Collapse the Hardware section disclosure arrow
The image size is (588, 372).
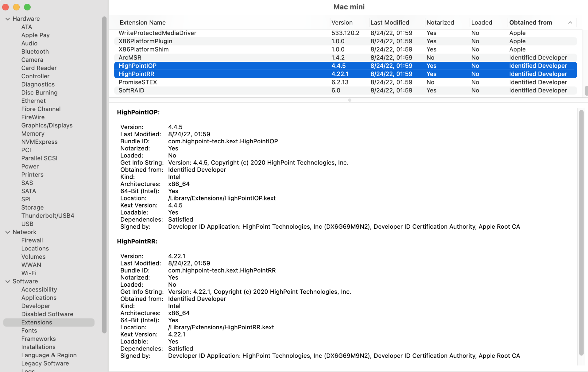[8, 19]
